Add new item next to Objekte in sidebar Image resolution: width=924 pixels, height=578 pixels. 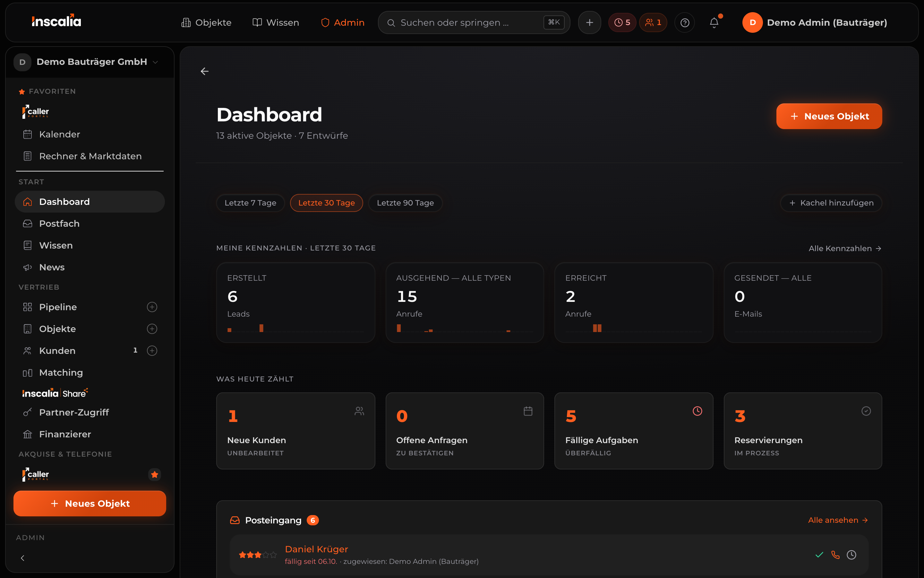click(x=152, y=329)
